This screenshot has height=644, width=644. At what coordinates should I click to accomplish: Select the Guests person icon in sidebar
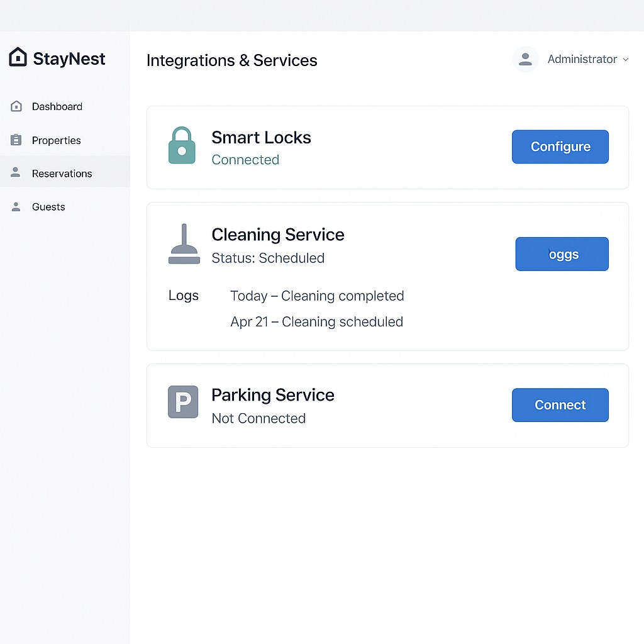(17, 207)
